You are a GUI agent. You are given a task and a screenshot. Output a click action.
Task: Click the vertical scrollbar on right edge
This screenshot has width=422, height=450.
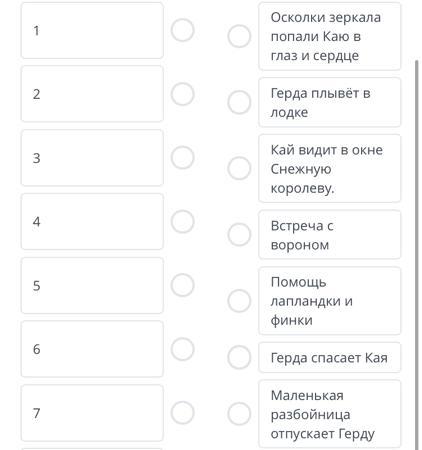[x=416, y=255]
